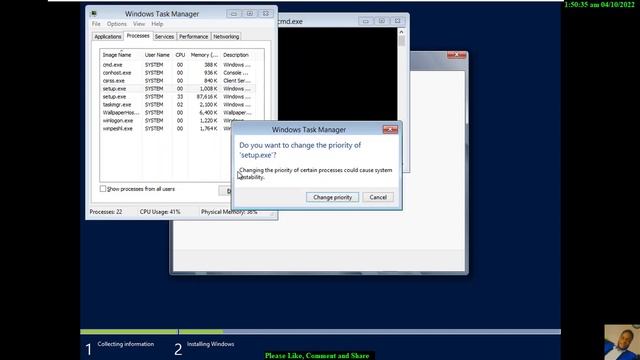Select the winpeshl.exe process row

click(166, 129)
